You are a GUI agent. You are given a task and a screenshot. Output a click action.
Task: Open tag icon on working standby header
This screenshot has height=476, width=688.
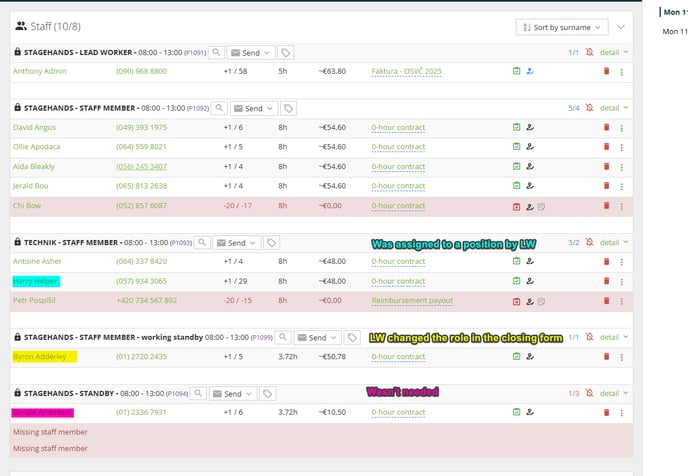(x=352, y=337)
